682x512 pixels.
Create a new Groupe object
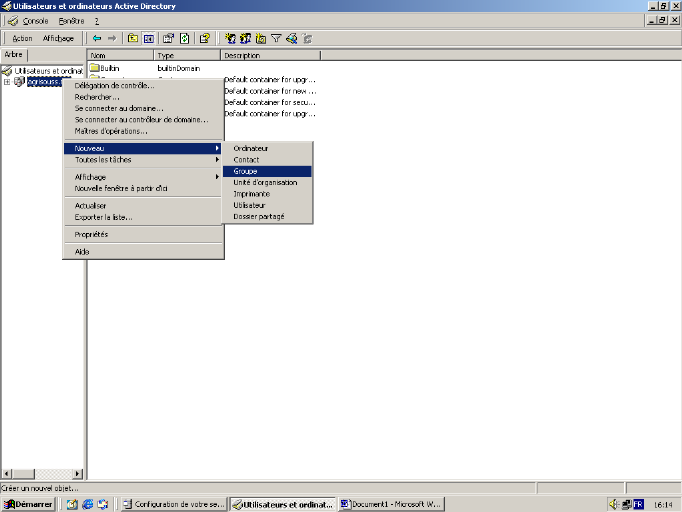[x=267, y=171]
